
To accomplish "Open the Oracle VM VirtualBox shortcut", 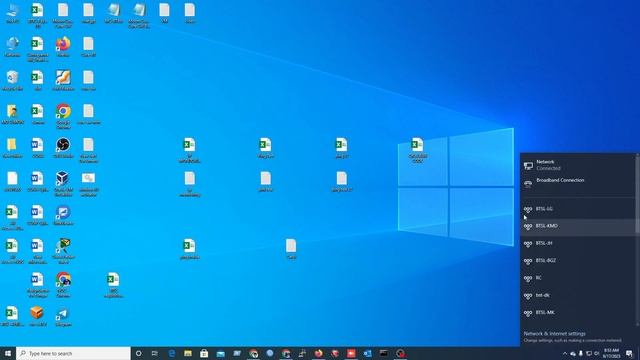I will 63,184.
